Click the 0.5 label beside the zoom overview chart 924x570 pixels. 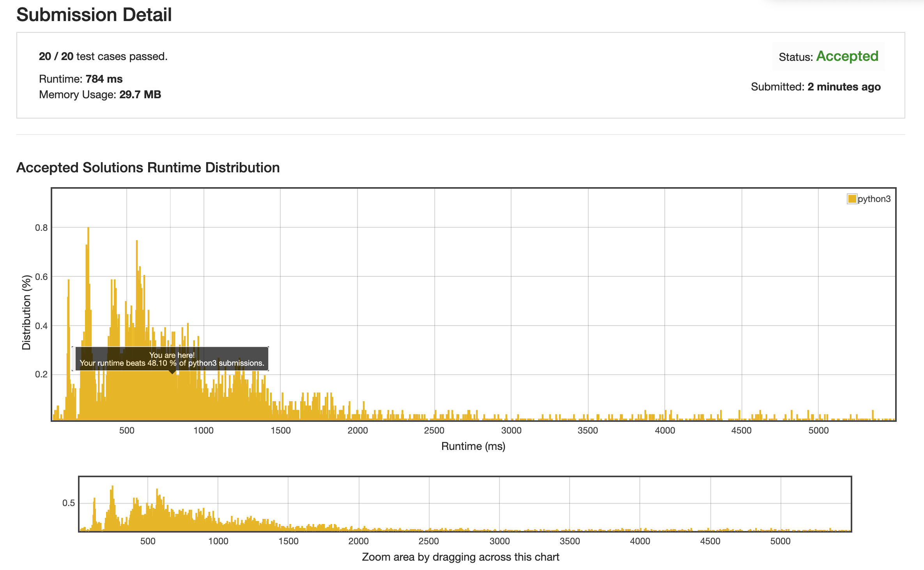68,503
